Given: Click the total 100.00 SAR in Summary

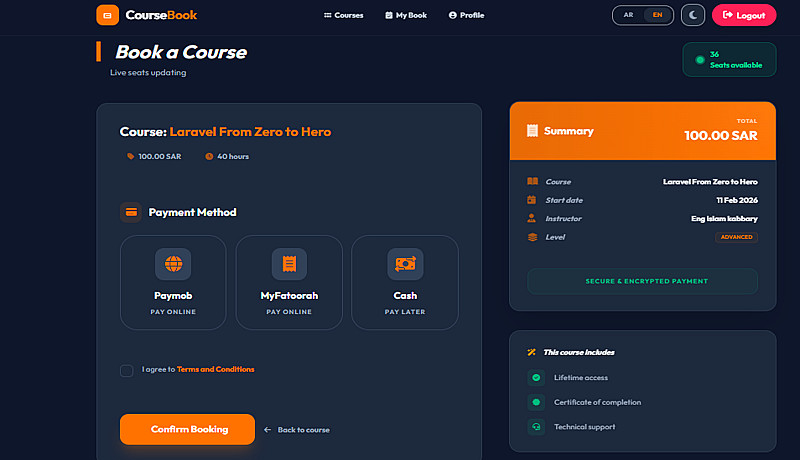Looking at the screenshot, I should coord(720,136).
